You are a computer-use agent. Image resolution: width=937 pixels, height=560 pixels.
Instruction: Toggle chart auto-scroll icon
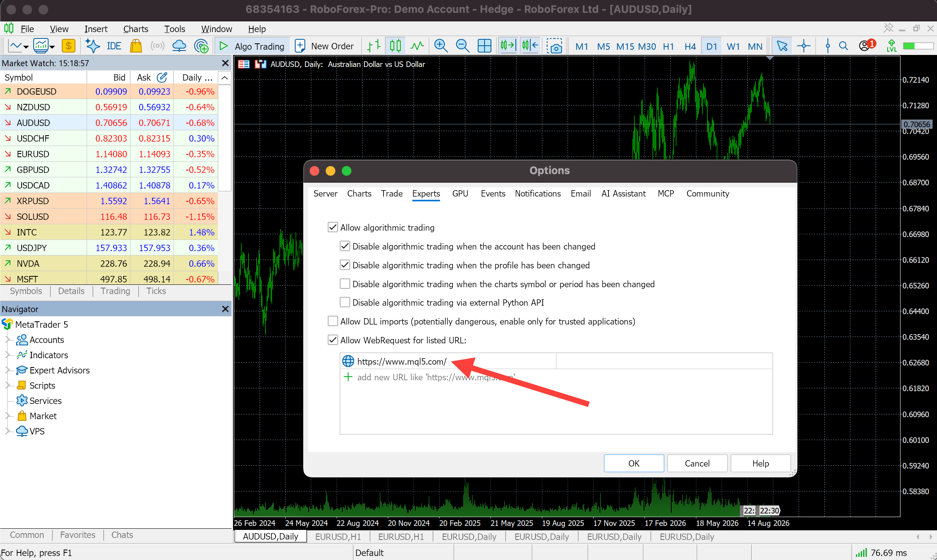(x=507, y=46)
